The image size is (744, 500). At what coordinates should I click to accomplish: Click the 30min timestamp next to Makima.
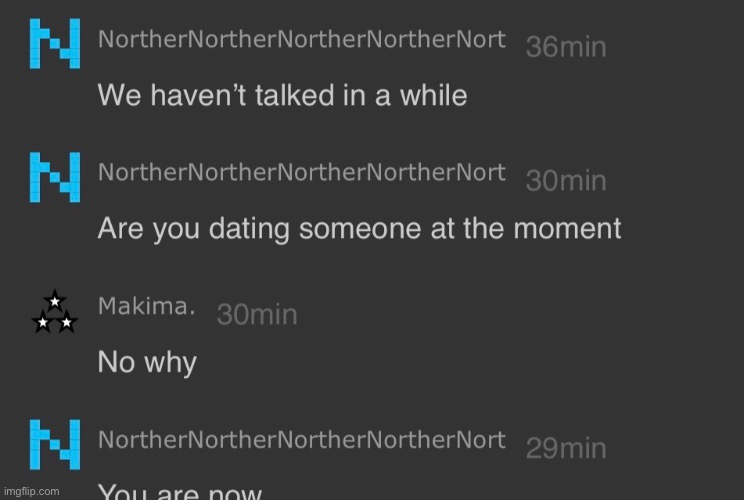[257, 314]
